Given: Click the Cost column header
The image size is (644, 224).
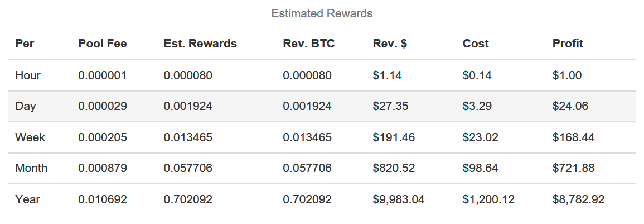Looking at the screenshot, I should (476, 44).
